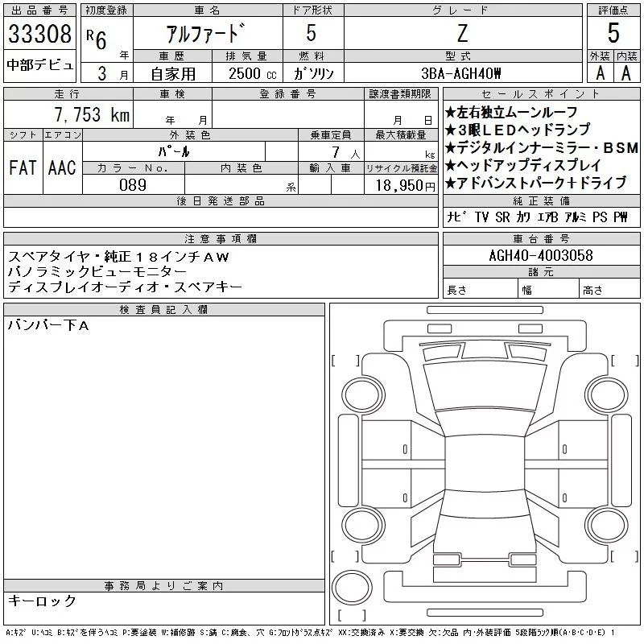Viewport: 644px width, 644px height.
Task: Click the chassis number AGH40-4003058
Action: (541, 256)
